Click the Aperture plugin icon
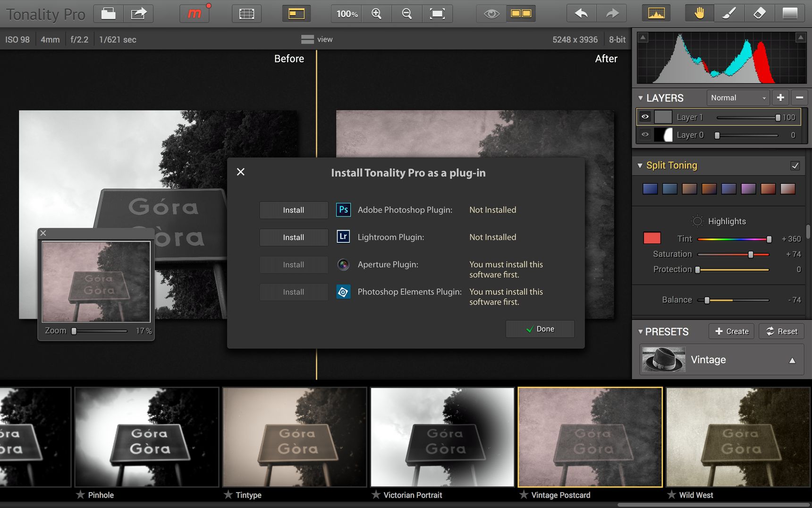 tap(343, 265)
